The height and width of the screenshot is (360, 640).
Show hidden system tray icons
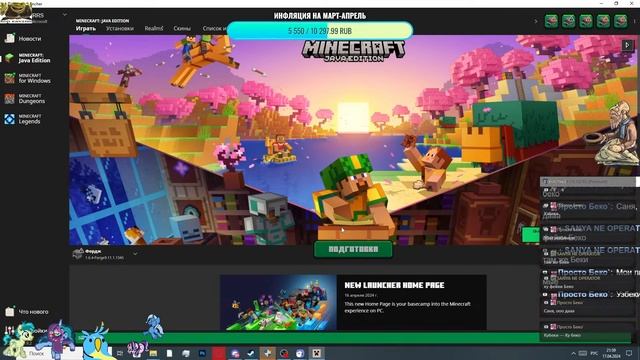pyautogui.click(x=573, y=353)
